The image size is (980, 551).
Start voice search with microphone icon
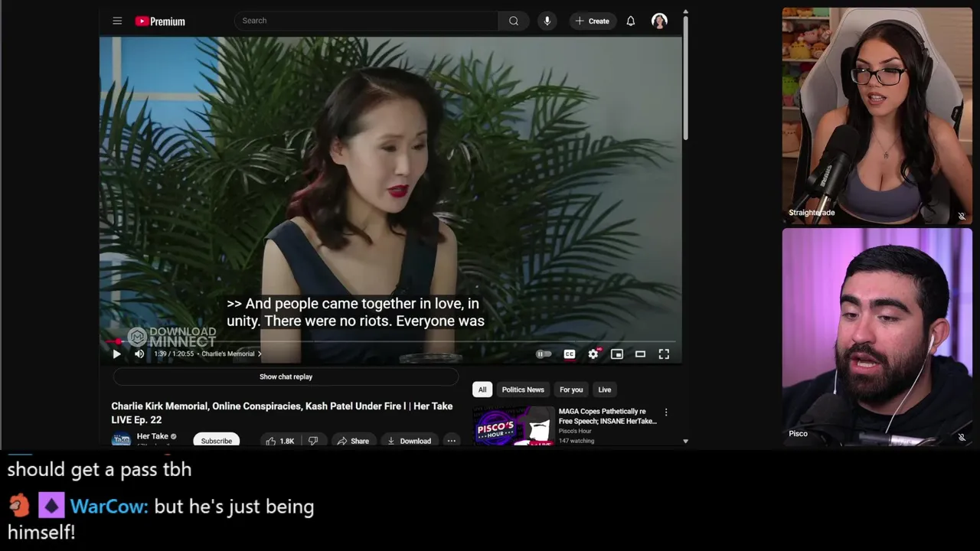coord(547,21)
